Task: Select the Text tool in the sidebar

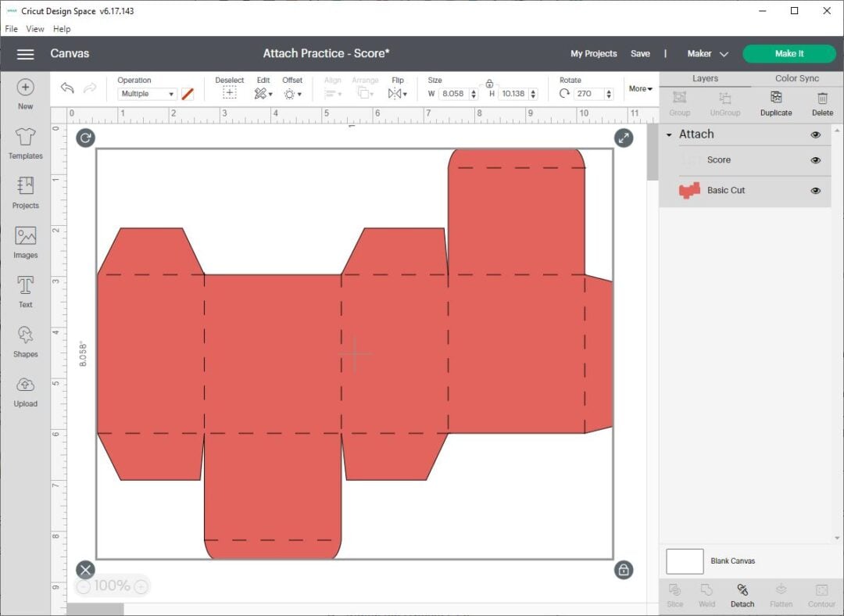Action: pos(25,292)
